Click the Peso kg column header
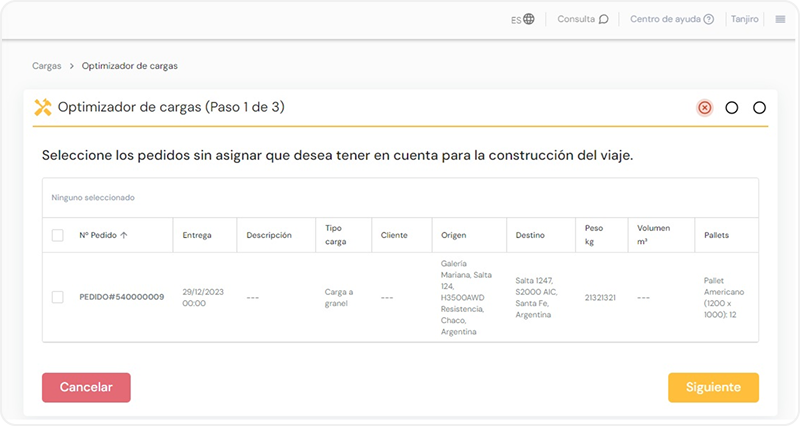The height and width of the screenshot is (426, 800). [594, 235]
